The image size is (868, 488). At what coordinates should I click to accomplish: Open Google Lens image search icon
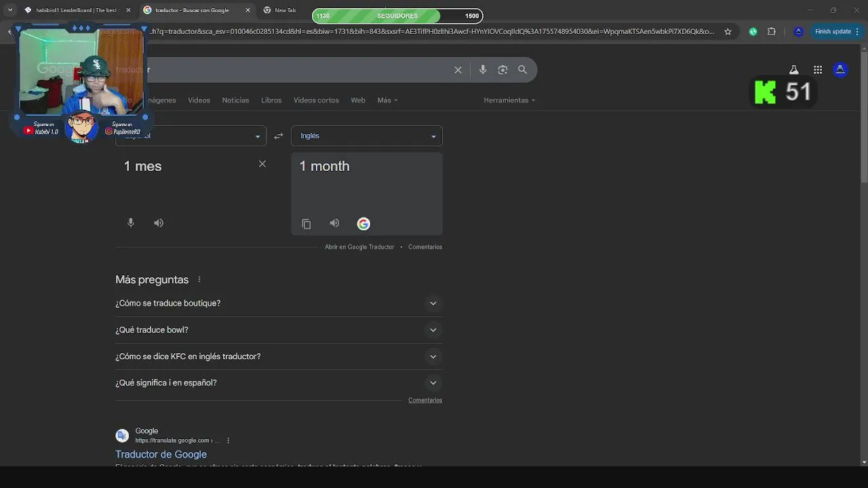click(x=502, y=70)
